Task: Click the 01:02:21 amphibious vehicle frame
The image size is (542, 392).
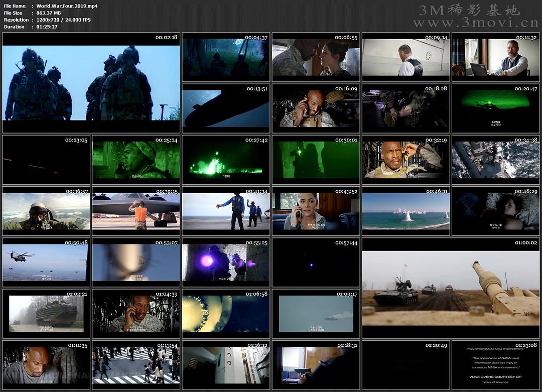Action: click(x=46, y=314)
